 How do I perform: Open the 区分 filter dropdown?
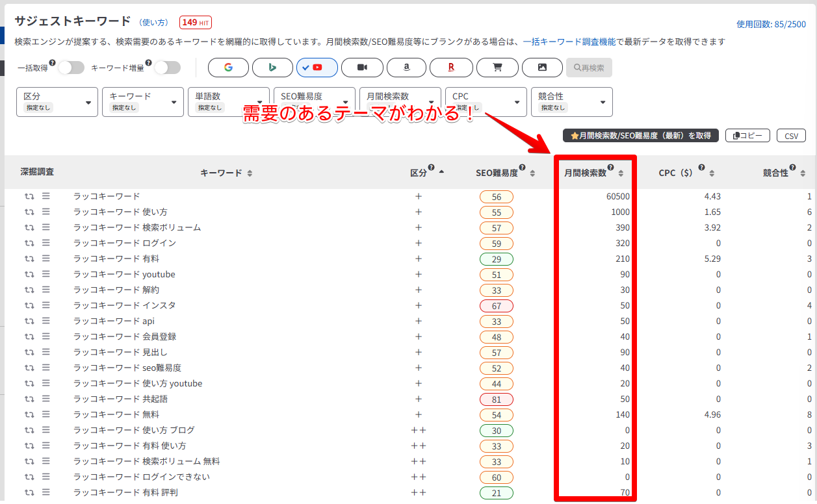point(57,102)
